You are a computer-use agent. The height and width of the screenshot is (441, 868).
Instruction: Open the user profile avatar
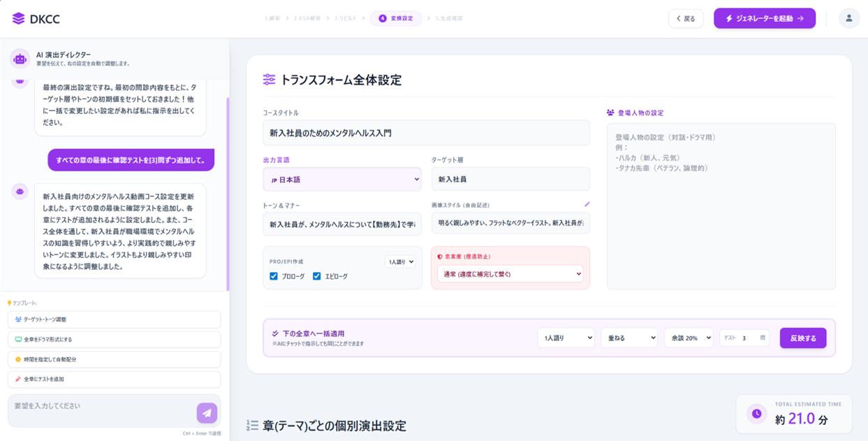click(848, 19)
